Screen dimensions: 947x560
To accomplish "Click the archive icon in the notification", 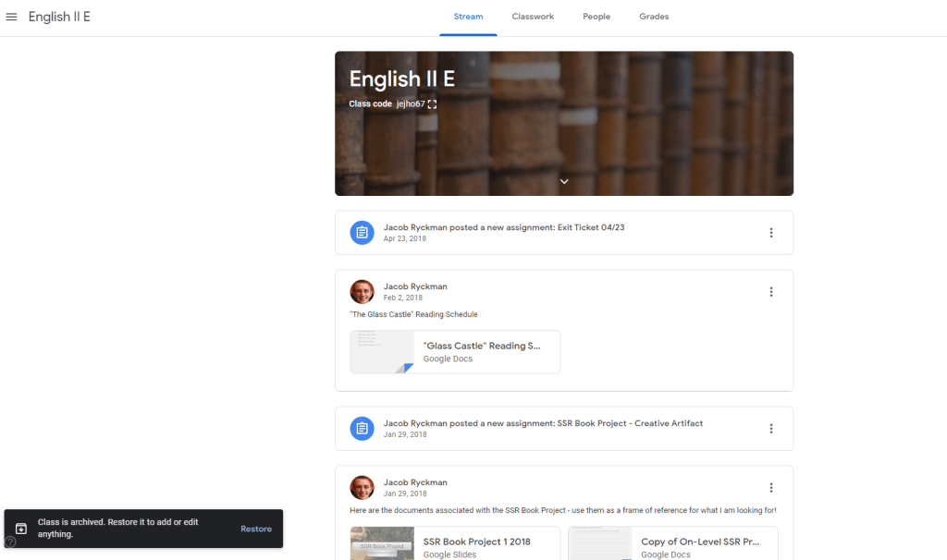I will point(21,529).
